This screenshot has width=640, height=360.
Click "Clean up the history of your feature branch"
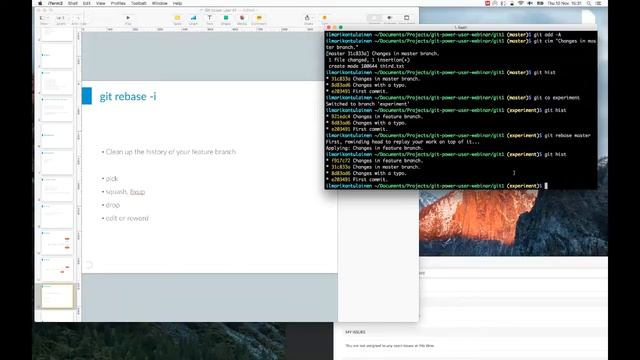pyautogui.click(x=171, y=152)
